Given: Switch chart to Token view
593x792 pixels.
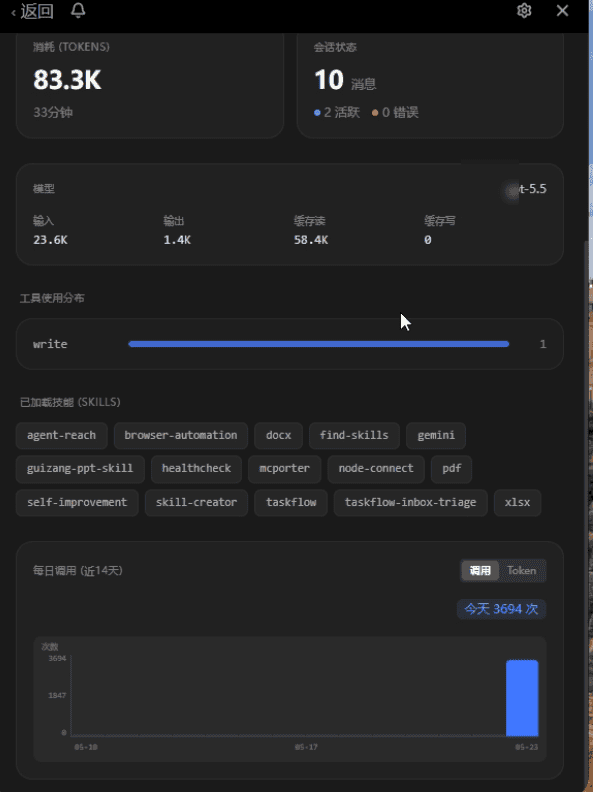Looking at the screenshot, I should pyautogui.click(x=522, y=571).
